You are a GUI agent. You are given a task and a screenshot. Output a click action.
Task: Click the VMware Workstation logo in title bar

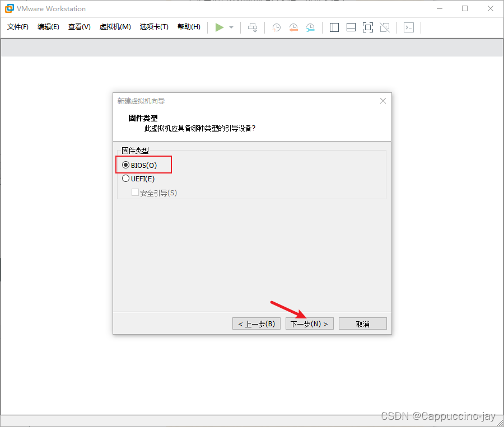(10, 9)
